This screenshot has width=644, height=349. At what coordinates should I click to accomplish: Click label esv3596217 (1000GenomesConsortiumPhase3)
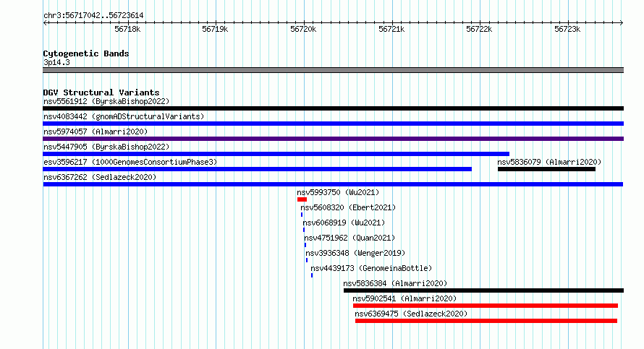coord(130,162)
